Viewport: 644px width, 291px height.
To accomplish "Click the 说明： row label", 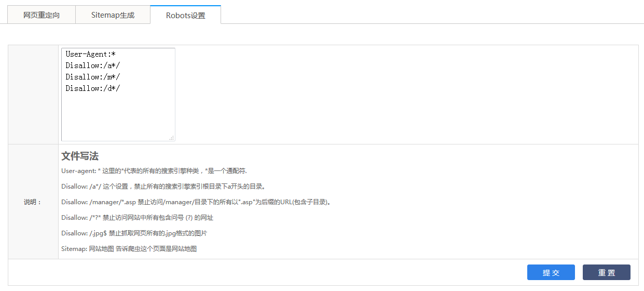I will point(33,202).
